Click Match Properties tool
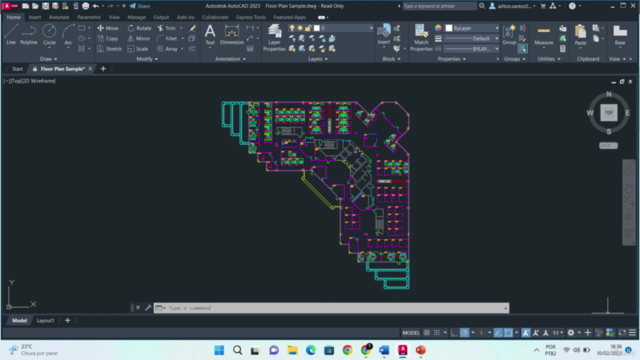This screenshot has height=360, width=640. tap(421, 38)
